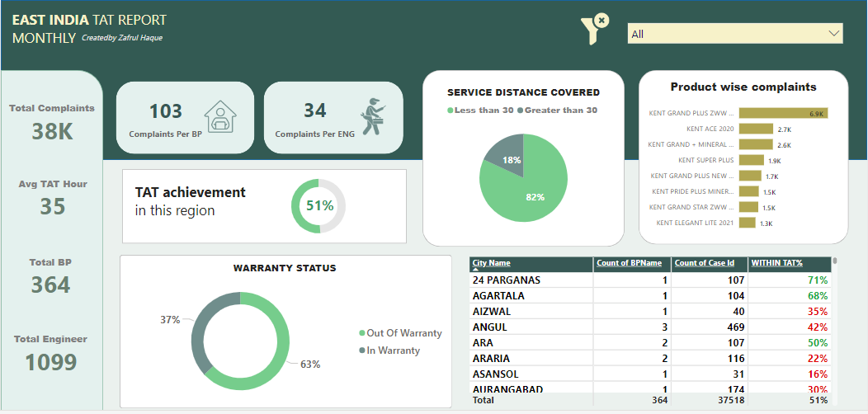This screenshot has width=868, height=414.
Task: Sort by Count of BPName header
Action: (x=628, y=263)
